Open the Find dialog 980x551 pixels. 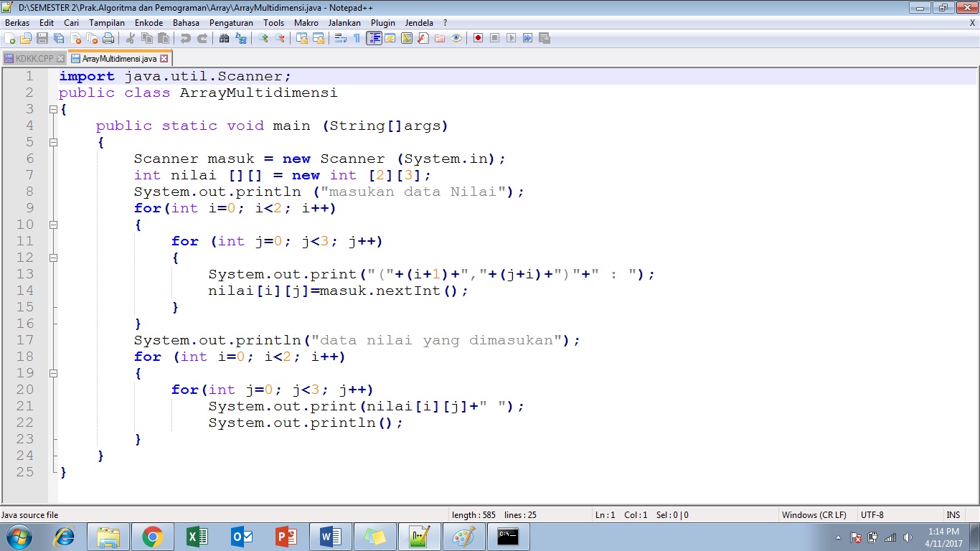(x=226, y=38)
